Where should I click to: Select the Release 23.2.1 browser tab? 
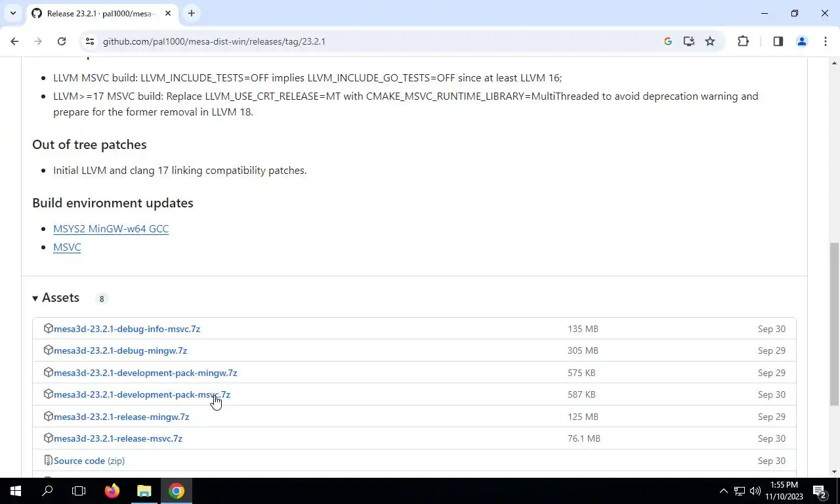102,13
